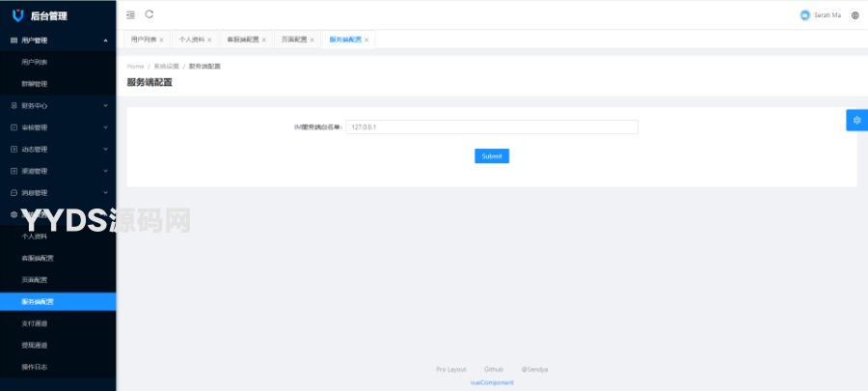Open the blue settings gear drawer
The height and width of the screenshot is (391, 868).
pyautogui.click(x=856, y=120)
